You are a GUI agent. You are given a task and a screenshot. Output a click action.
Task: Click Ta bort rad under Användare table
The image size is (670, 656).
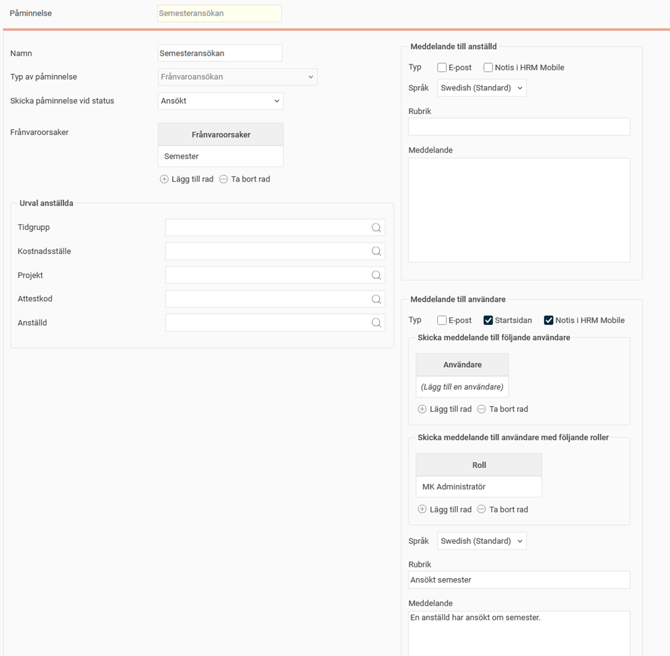coord(502,409)
